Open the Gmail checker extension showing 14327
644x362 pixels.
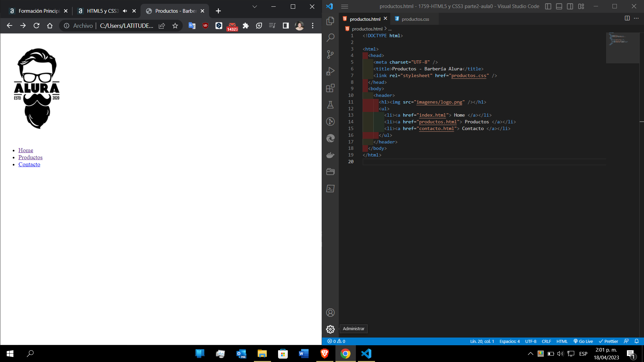click(232, 26)
